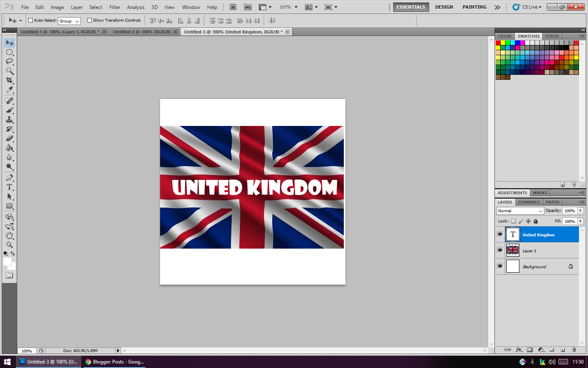Swap foreground and background colors

13,254
